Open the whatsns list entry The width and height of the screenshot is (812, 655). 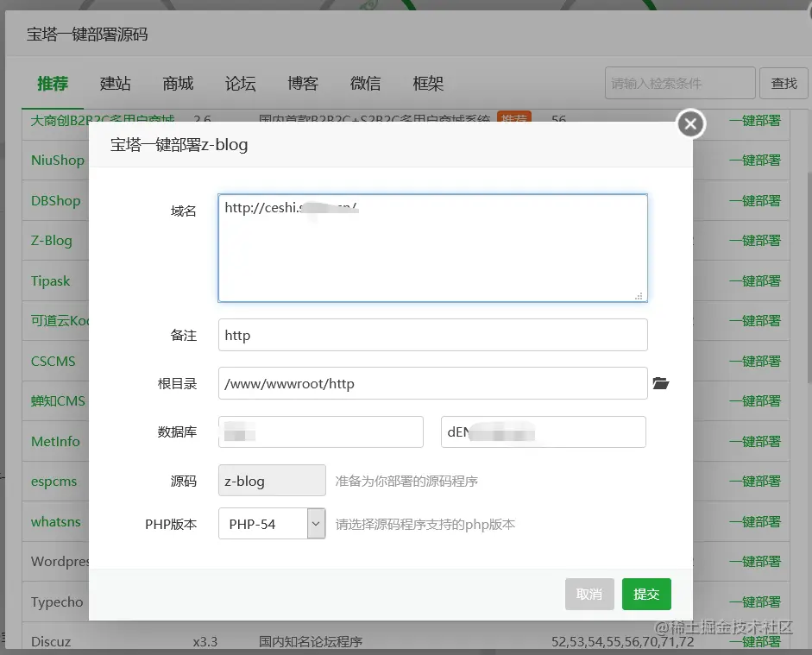[x=56, y=521]
